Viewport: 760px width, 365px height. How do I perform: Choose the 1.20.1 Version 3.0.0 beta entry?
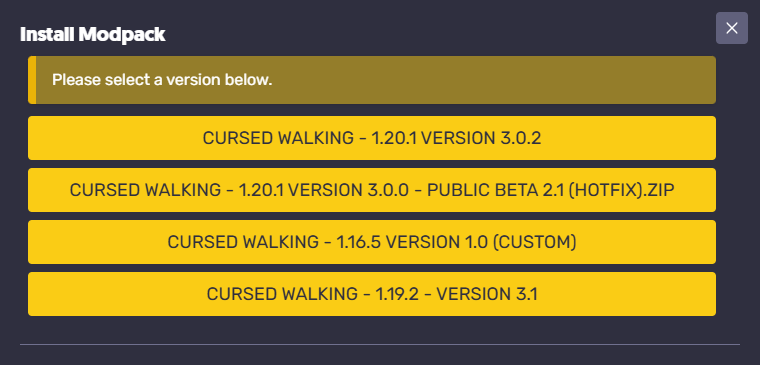coord(372,190)
